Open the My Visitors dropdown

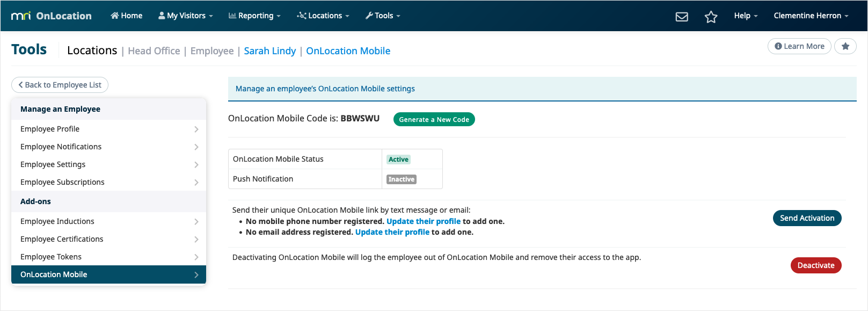point(185,16)
